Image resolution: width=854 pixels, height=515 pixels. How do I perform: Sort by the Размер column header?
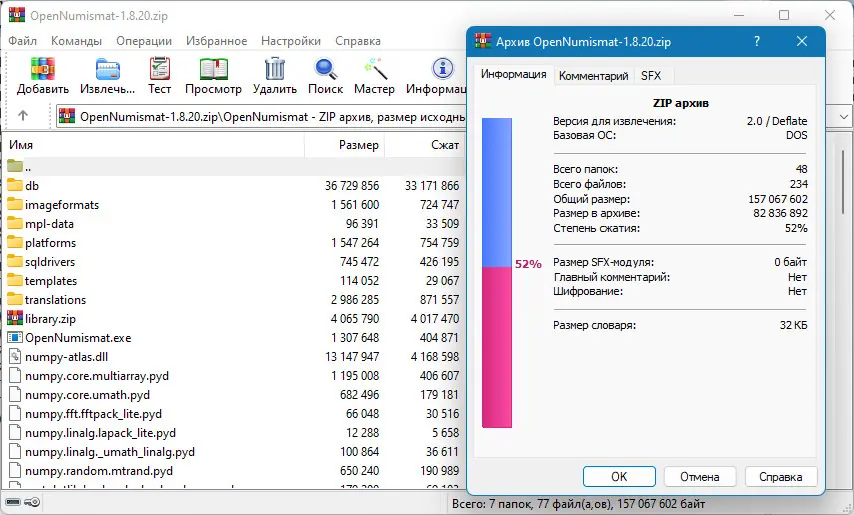tap(345, 145)
